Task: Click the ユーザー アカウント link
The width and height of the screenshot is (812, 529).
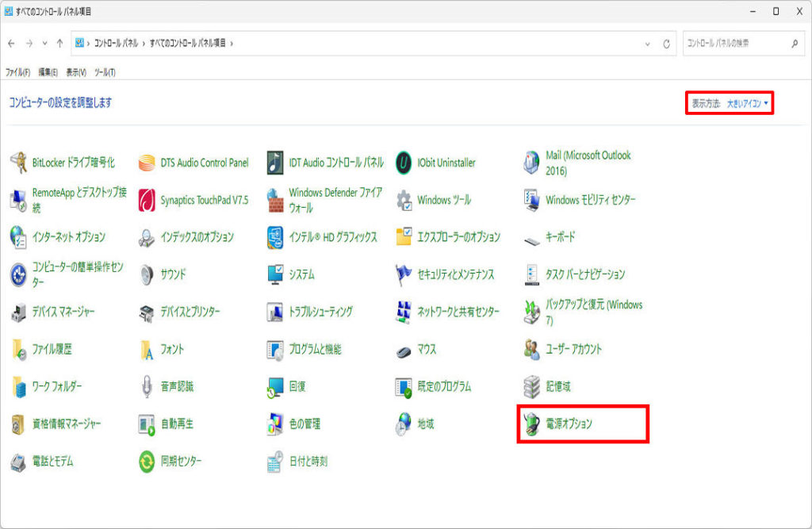Action: point(573,349)
